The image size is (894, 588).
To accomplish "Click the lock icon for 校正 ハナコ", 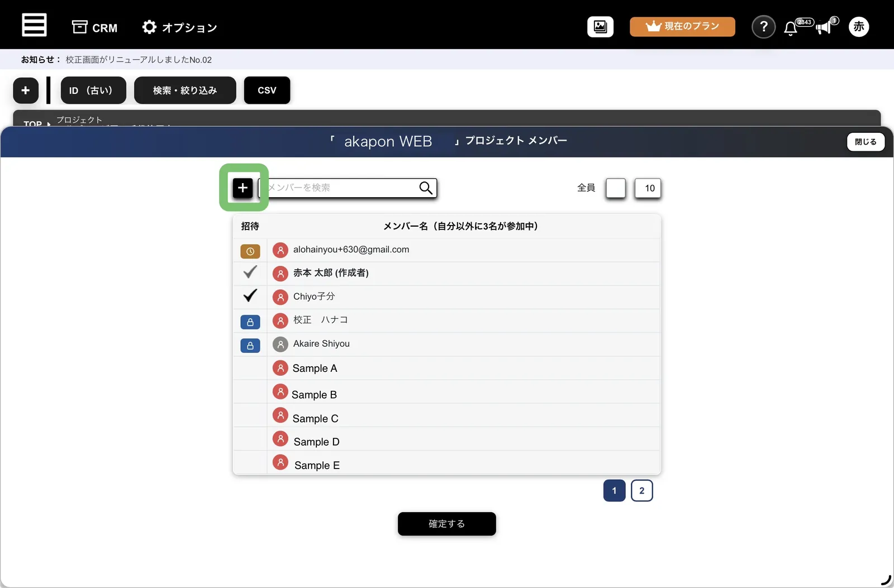I will click(x=250, y=322).
